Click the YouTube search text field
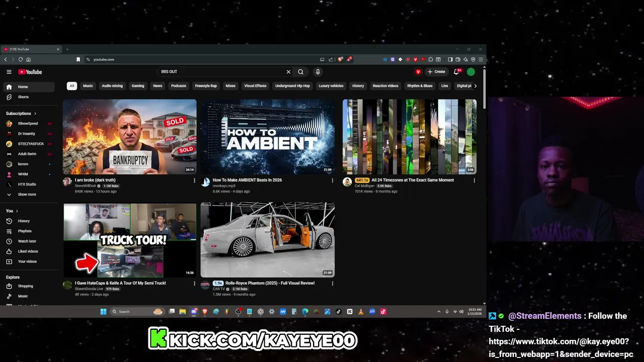 (221, 72)
